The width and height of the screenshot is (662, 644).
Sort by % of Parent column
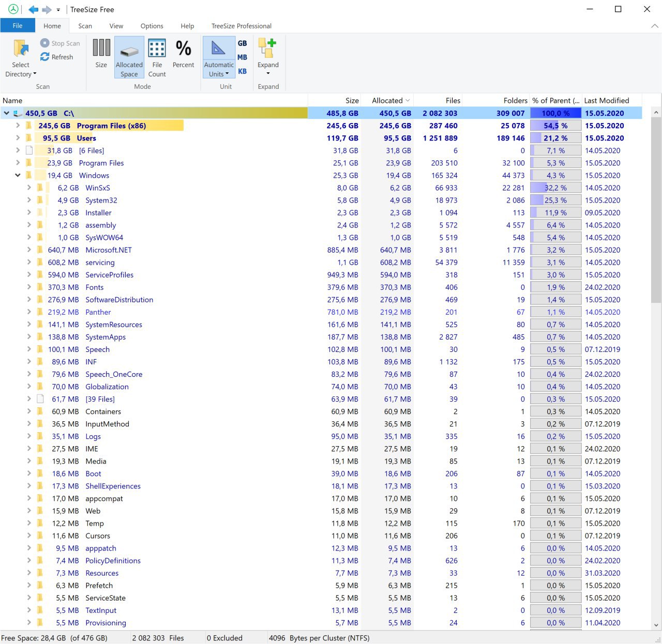tap(556, 100)
